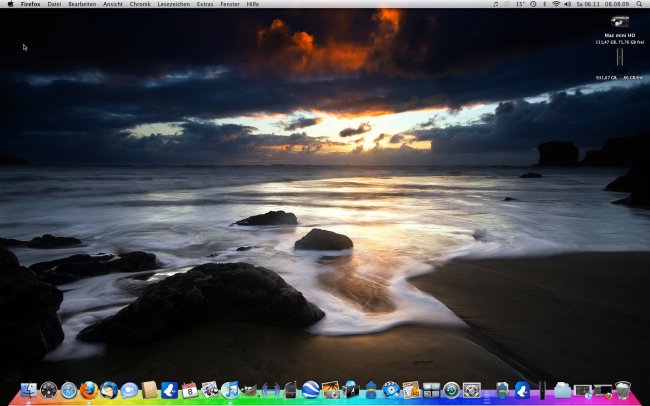Open the Chronik menu
The image size is (650, 406).
click(140, 4)
